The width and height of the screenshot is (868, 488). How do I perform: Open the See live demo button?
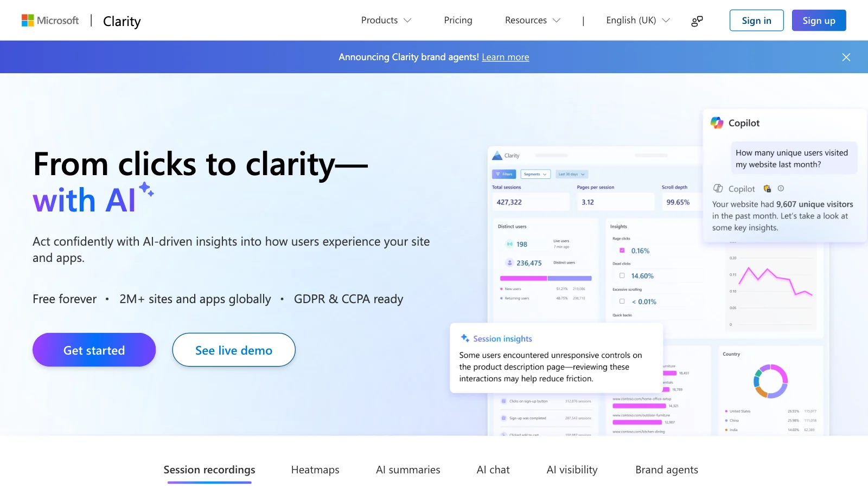click(234, 350)
